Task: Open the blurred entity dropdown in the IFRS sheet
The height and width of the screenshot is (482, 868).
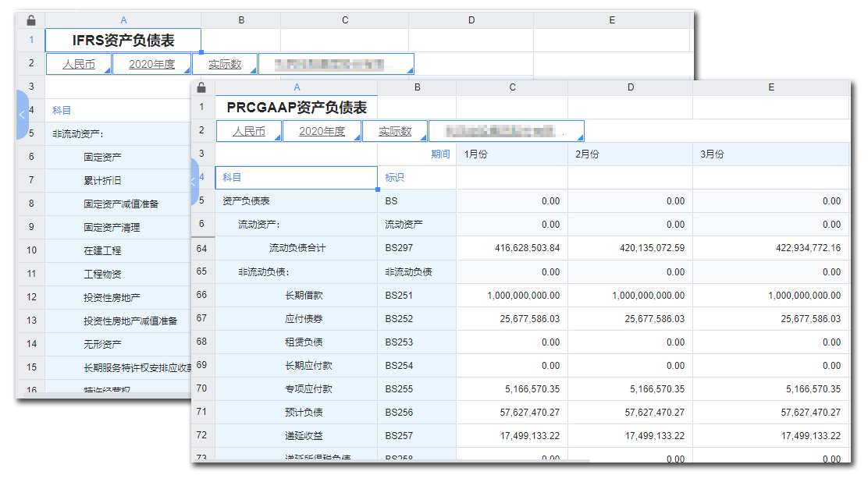Action: [x=336, y=64]
